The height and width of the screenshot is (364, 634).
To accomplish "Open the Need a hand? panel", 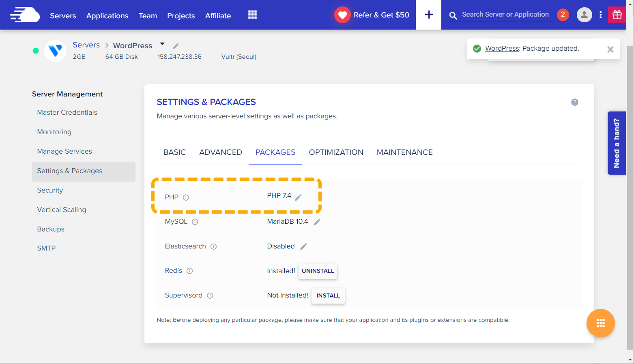I will point(617,143).
